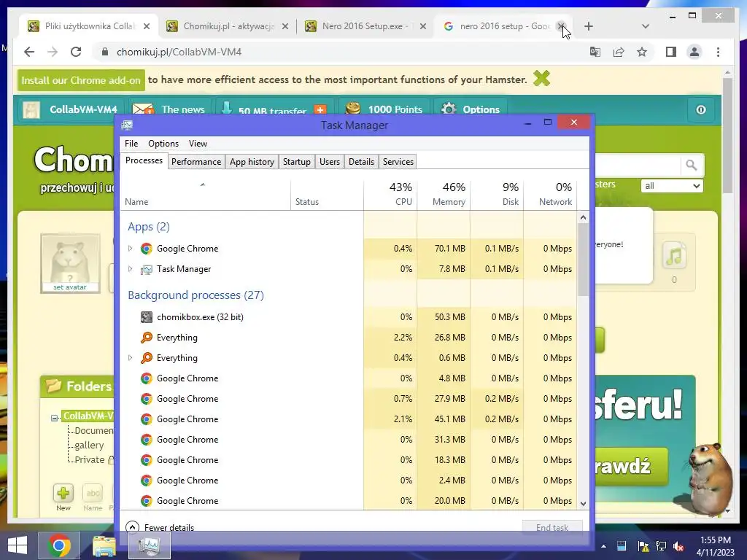This screenshot has width=747, height=560.
Task: Close the Chomikuj.pl aktywacja tab
Action: tap(285, 26)
